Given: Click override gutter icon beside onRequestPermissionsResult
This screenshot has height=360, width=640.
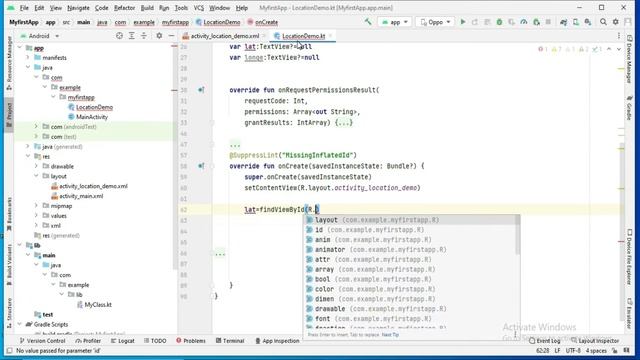Looking at the screenshot, I should 201,90.
